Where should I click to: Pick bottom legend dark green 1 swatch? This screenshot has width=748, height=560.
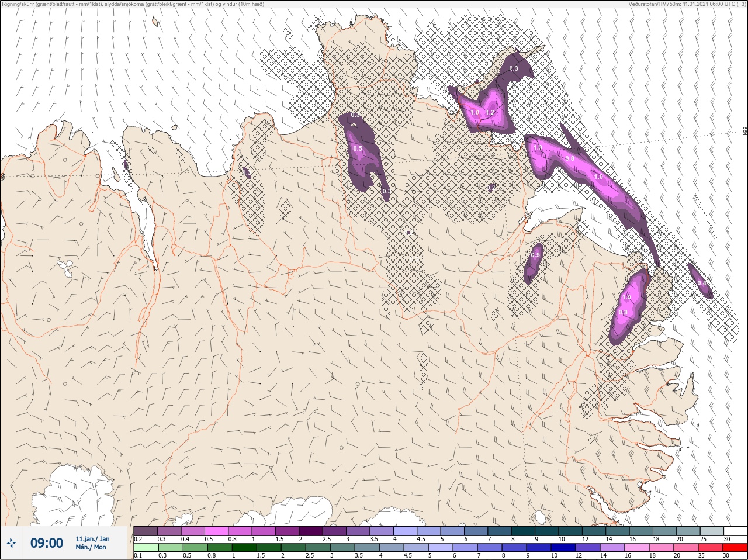245,548
